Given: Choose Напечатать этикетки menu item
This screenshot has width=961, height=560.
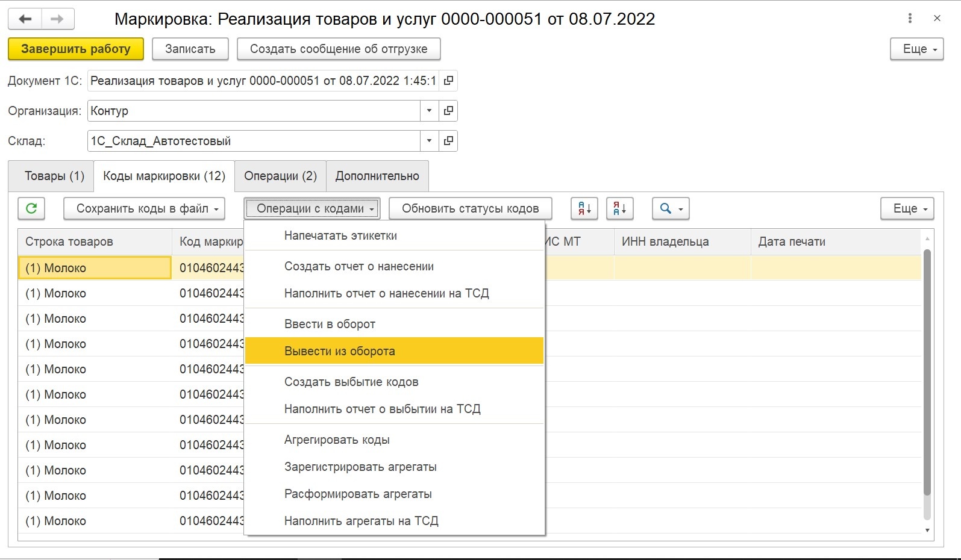Looking at the screenshot, I should click(x=395, y=235).
